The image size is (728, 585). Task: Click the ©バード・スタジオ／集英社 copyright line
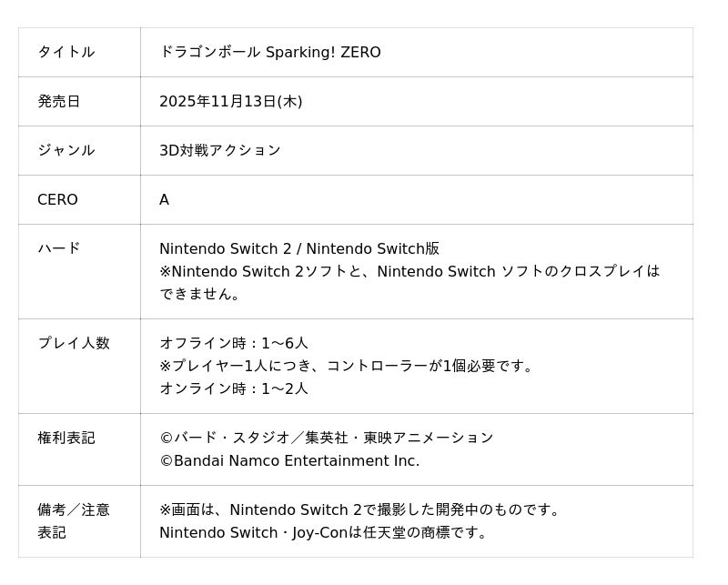click(x=326, y=439)
